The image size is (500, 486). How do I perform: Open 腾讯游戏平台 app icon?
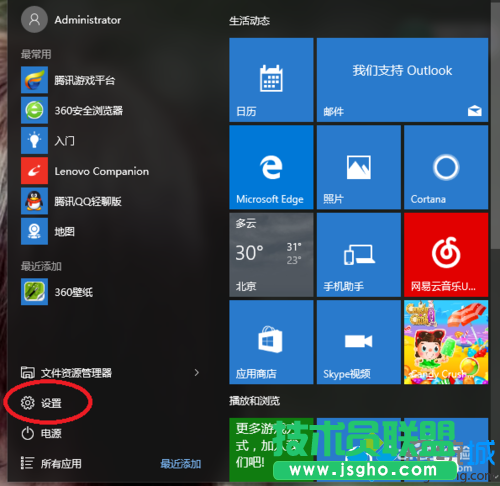[34, 80]
